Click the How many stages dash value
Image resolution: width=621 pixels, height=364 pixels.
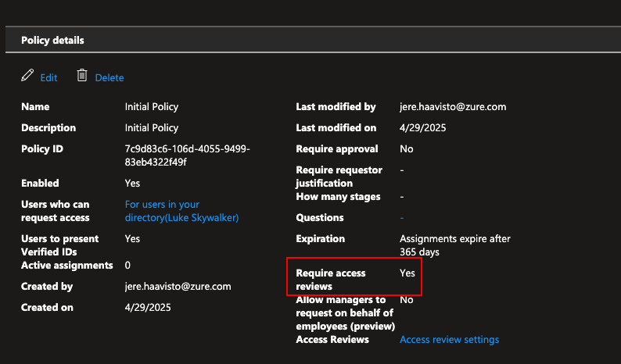point(401,197)
